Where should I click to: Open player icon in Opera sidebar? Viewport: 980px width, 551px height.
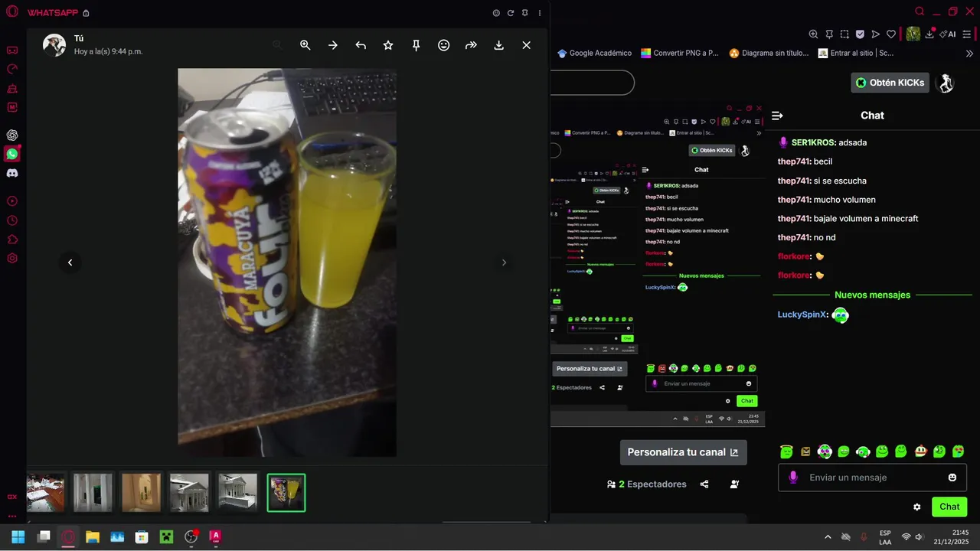(x=12, y=201)
